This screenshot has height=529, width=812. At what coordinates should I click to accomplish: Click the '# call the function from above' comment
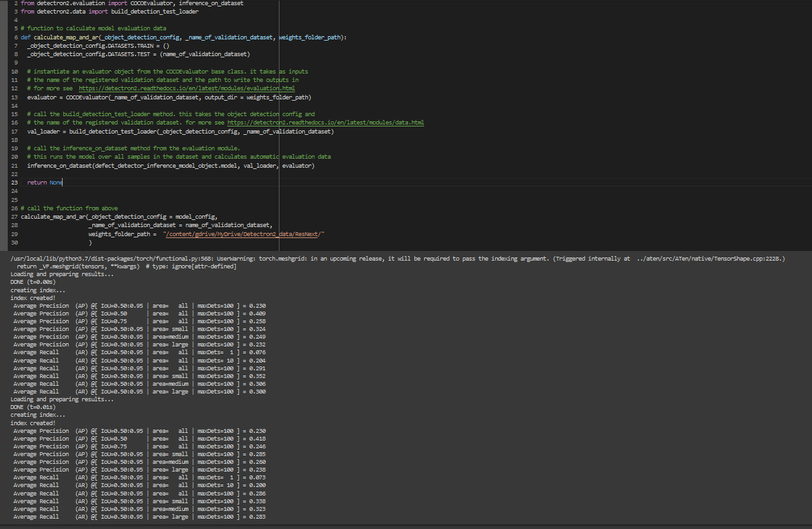click(x=69, y=208)
